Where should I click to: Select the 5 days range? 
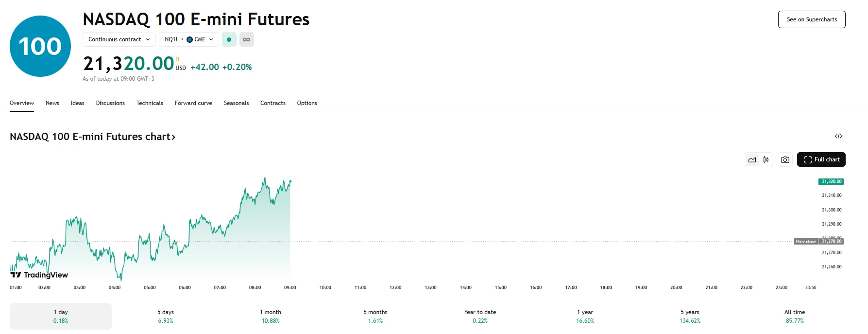(166, 316)
